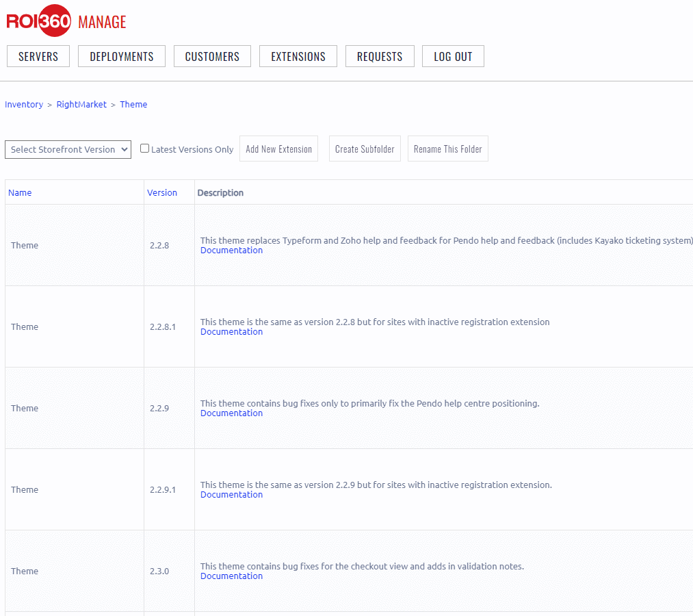Open Documentation link for Theme 2.3.0
The width and height of the screenshot is (693, 616).
231,576
